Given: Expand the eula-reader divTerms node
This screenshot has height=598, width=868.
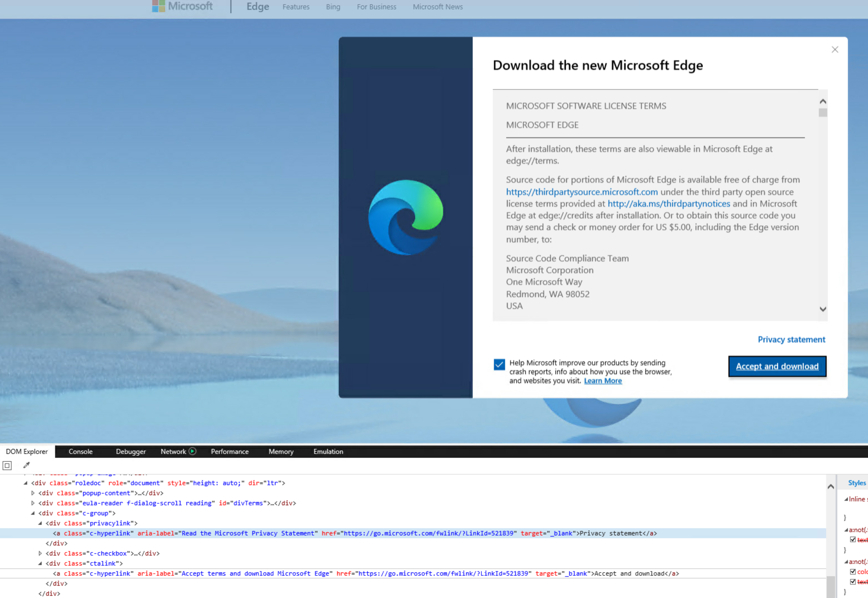Looking at the screenshot, I should [x=33, y=503].
